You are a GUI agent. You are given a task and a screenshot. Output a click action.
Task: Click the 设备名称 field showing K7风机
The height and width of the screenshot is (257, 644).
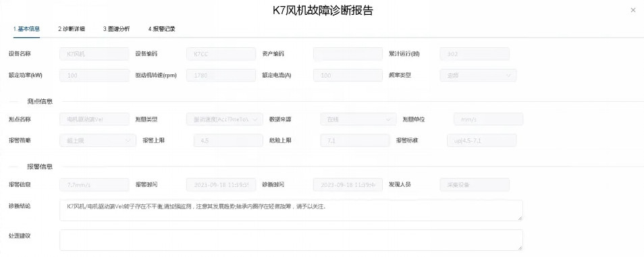[95, 54]
